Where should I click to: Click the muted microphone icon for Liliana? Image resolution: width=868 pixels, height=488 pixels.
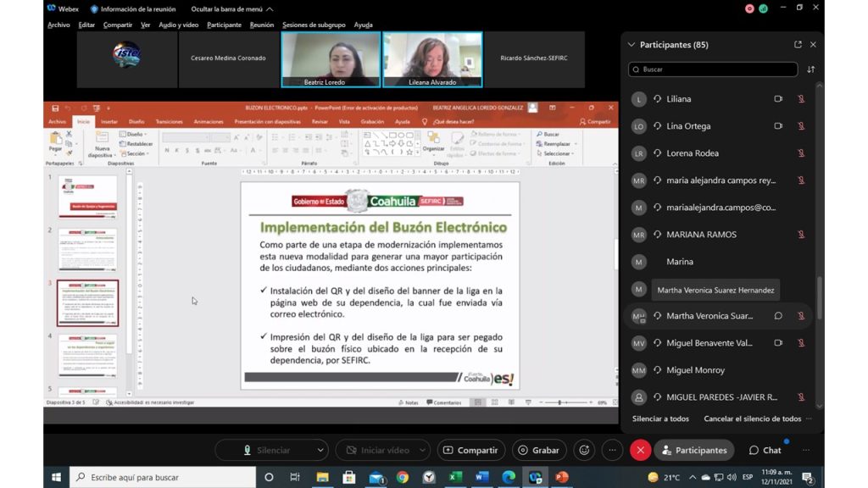801,99
